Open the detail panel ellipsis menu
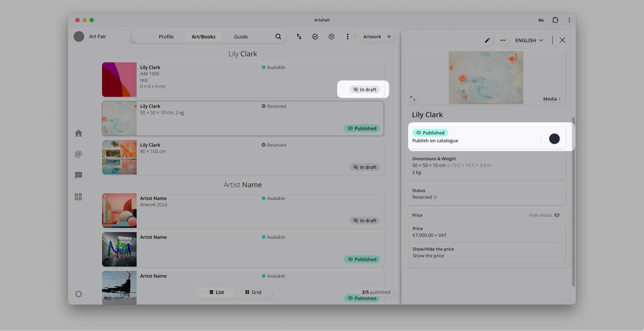Image resolution: width=644 pixels, height=331 pixels. 503,40
